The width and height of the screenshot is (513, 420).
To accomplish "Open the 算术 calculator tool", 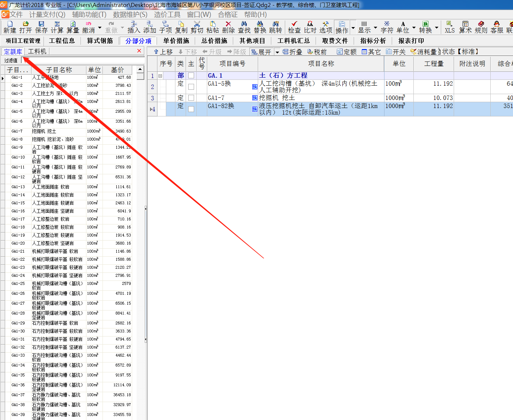I will (465, 27).
